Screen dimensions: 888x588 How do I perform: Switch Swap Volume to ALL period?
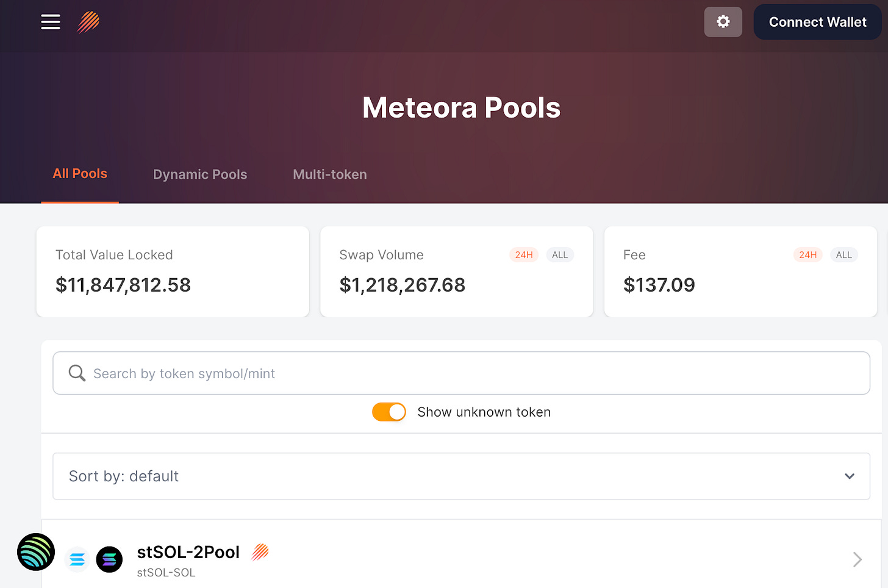(x=560, y=254)
